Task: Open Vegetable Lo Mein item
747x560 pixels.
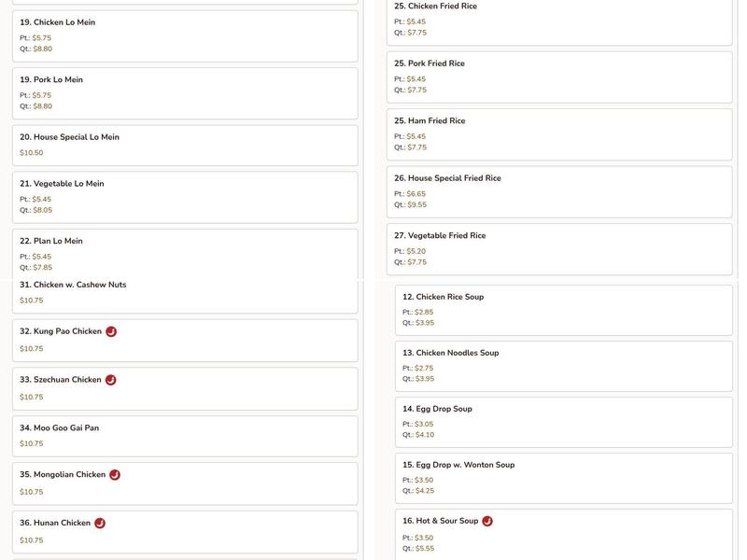Action: pos(185,196)
